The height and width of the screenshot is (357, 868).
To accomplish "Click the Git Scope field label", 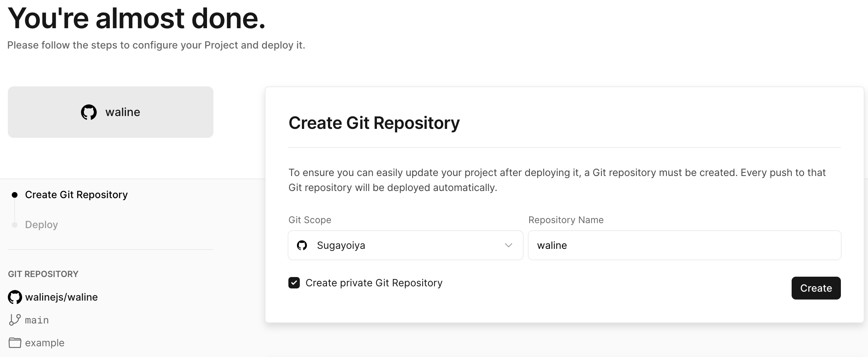I will (310, 220).
